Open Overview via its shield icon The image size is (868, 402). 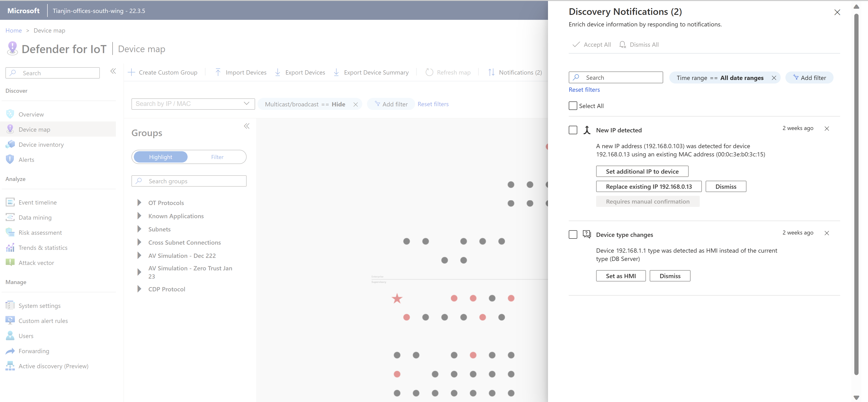click(10, 114)
